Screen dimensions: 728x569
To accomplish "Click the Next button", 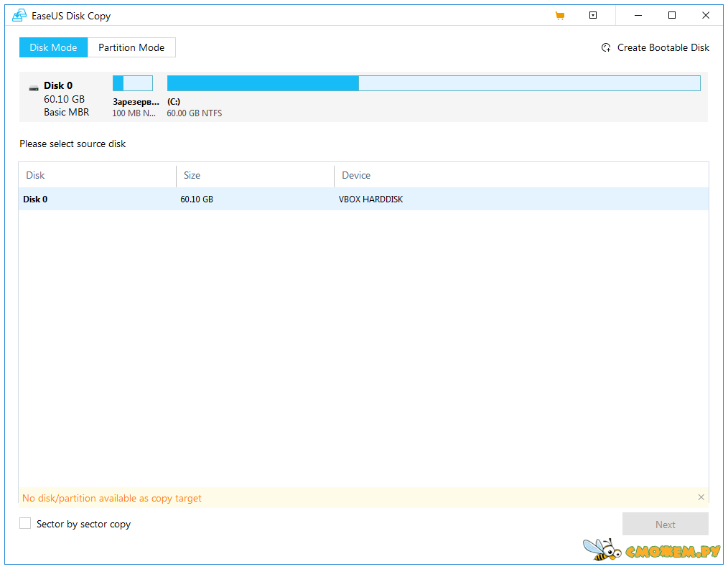I will coord(666,525).
